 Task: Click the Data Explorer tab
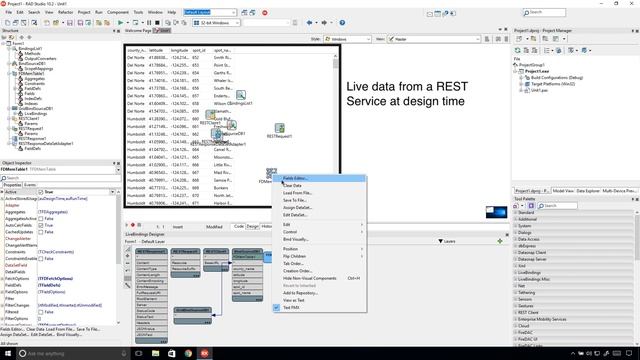[x=588, y=191]
